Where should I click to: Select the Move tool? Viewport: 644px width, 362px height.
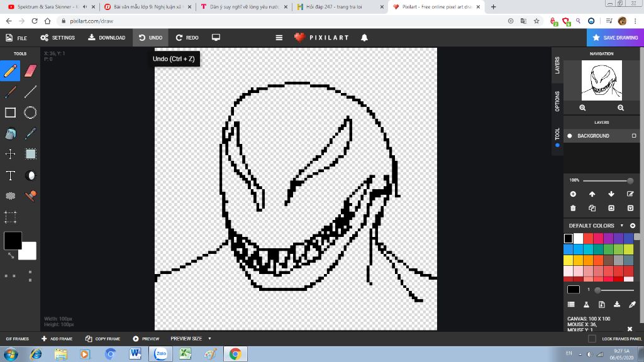pyautogui.click(x=10, y=154)
